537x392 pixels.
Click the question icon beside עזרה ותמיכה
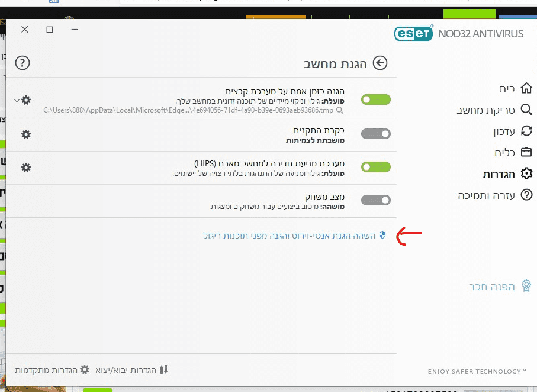(526, 195)
